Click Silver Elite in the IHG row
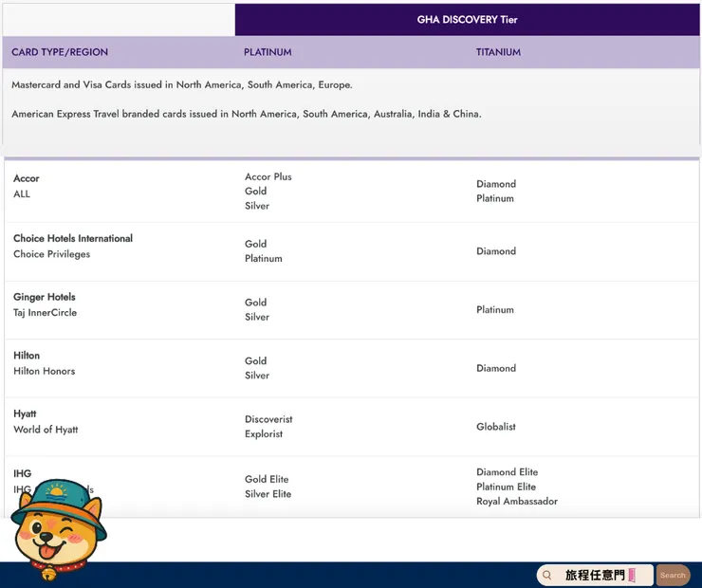The width and height of the screenshot is (702, 588). [x=268, y=494]
